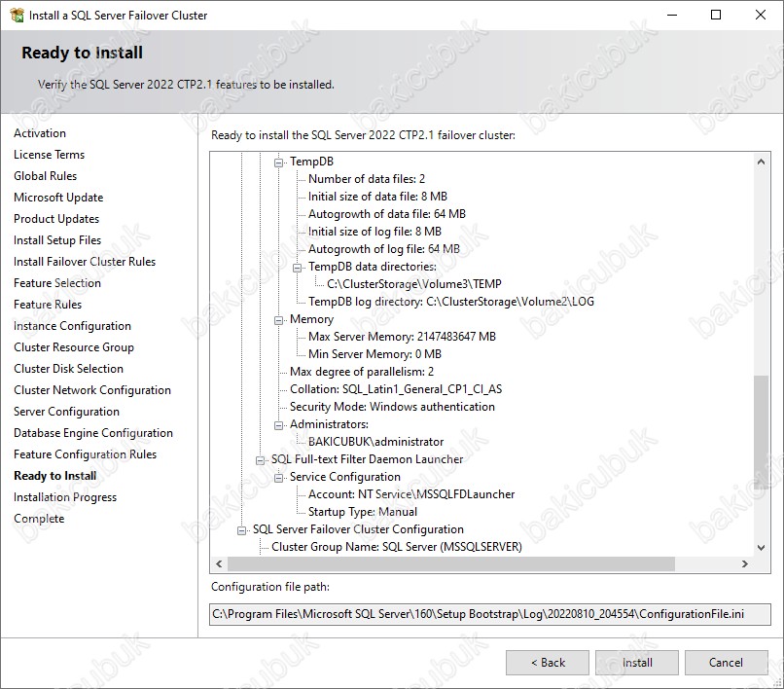This screenshot has height=689, width=784.
Task: Select the Ready to Install step
Action: pos(55,476)
